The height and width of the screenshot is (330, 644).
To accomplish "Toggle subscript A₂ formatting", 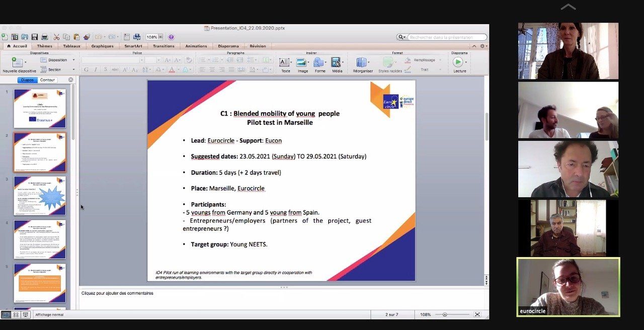I will click(135, 69).
